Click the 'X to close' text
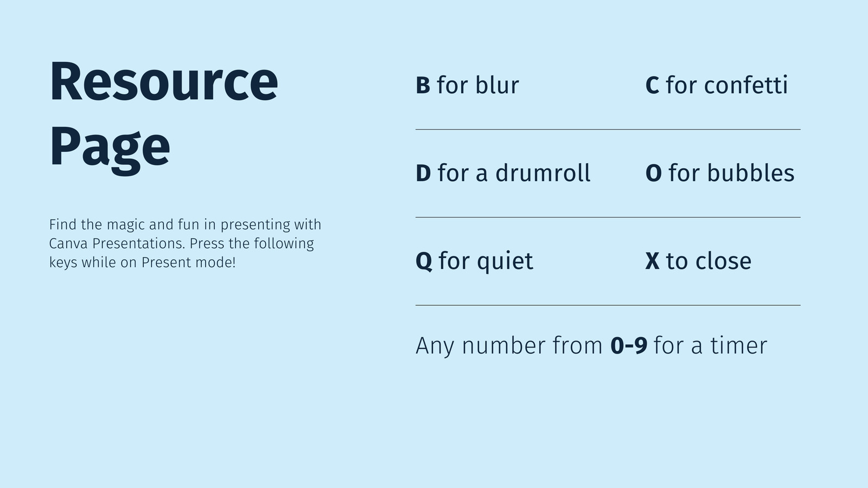The height and width of the screenshot is (488, 868). (698, 261)
